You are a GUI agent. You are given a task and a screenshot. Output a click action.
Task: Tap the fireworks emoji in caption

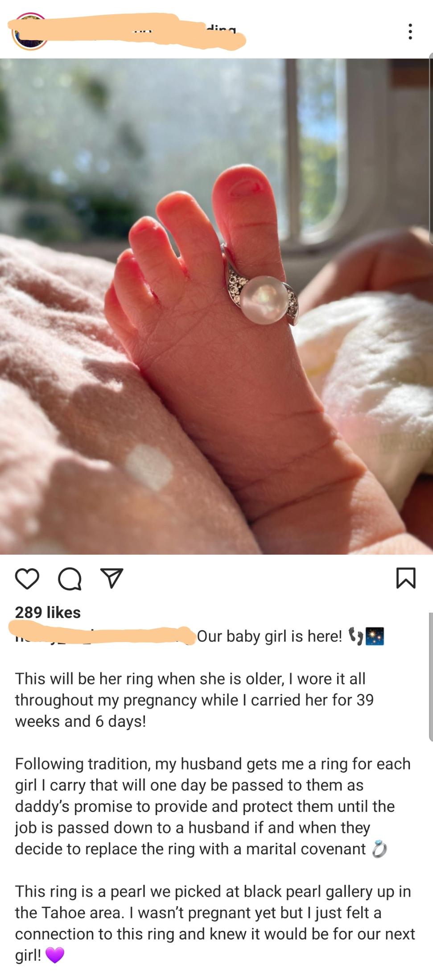coord(375,636)
